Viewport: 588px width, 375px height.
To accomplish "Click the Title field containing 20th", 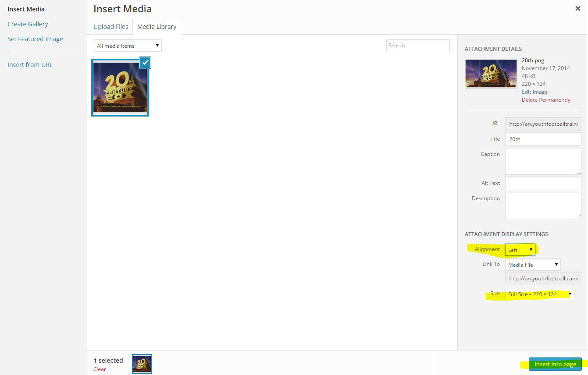I will [x=543, y=139].
